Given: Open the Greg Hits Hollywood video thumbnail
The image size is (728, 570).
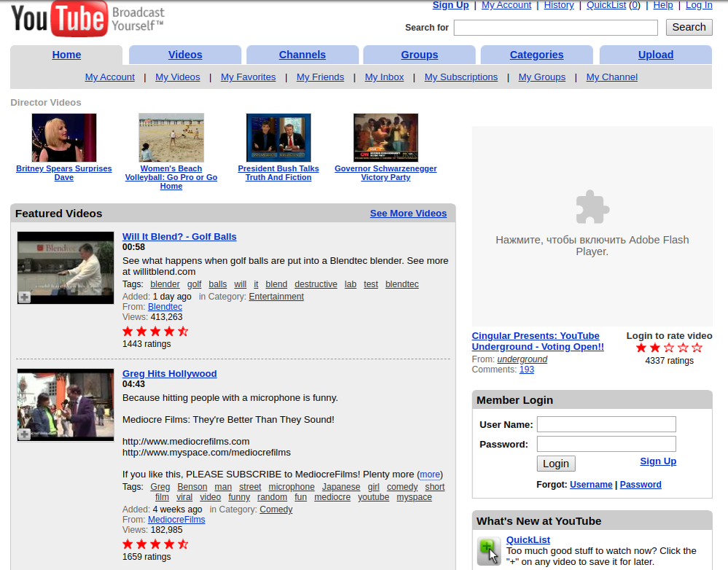Looking at the screenshot, I should pyautogui.click(x=66, y=405).
